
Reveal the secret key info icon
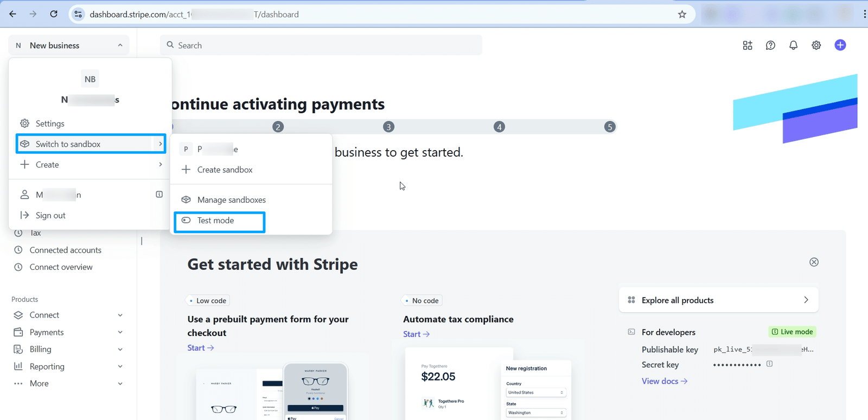(769, 364)
